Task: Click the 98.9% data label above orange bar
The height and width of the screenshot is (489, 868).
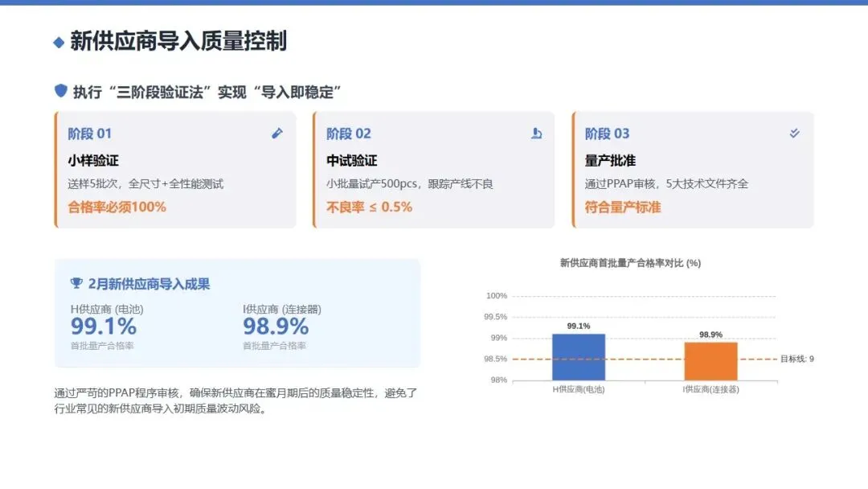Action: (x=710, y=335)
